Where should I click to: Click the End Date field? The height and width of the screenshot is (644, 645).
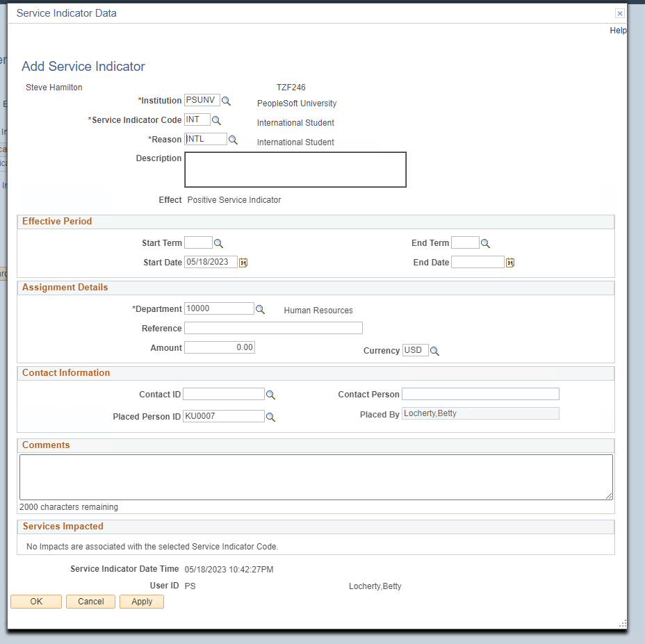478,262
